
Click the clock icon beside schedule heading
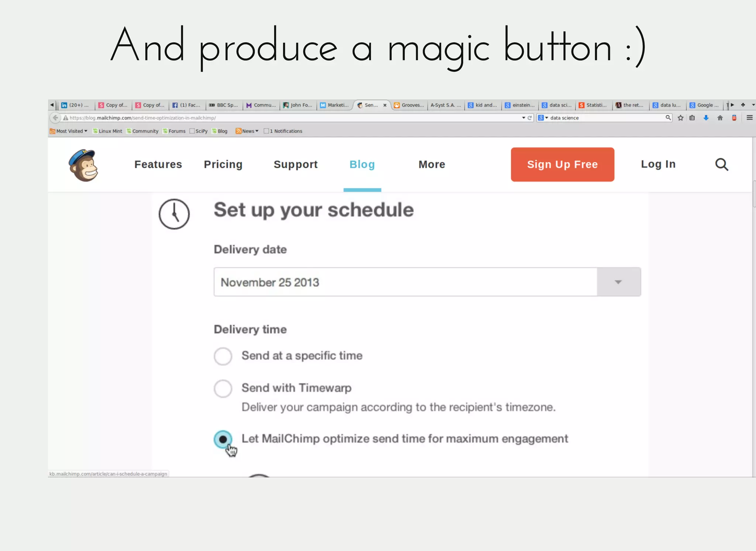174,214
